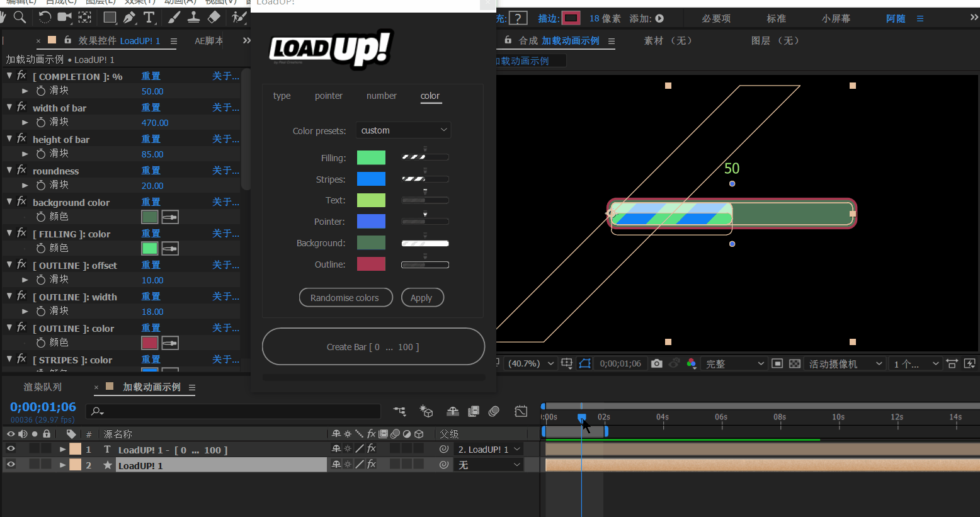Toggle the fx effect switch for COMPLETION
Screen dimensions: 980x517
tap(21, 76)
